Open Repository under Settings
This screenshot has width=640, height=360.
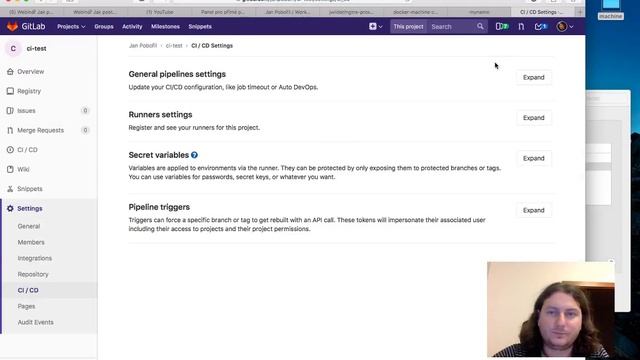[x=33, y=274]
